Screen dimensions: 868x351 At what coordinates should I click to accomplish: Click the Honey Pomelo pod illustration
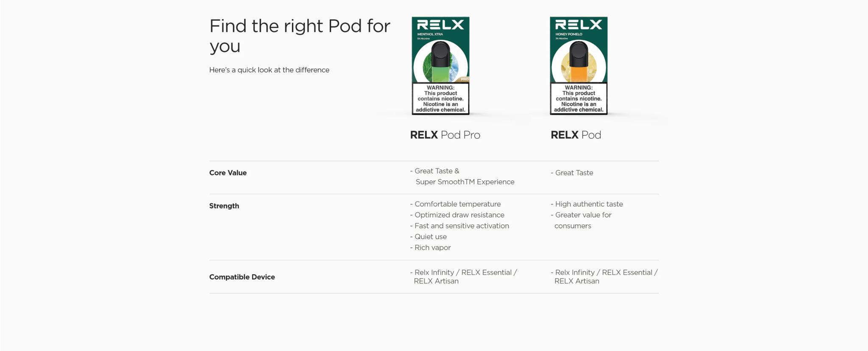[x=579, y=62]
